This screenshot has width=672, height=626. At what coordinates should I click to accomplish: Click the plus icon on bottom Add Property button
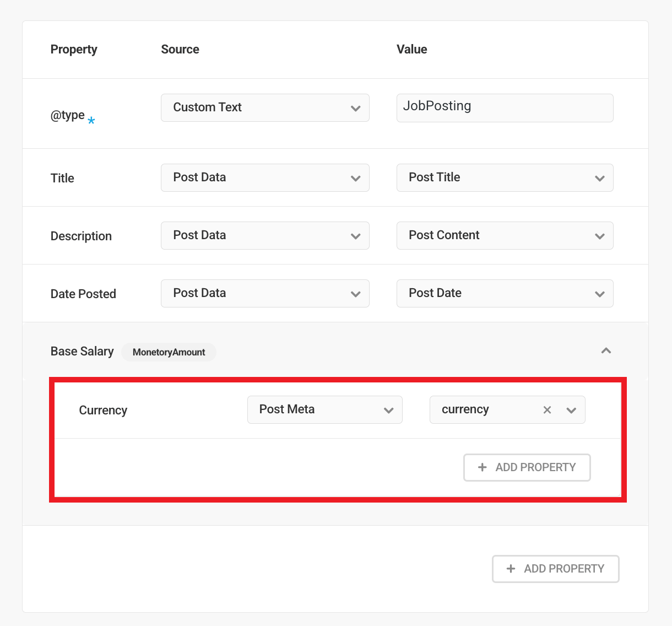[511, 569]
